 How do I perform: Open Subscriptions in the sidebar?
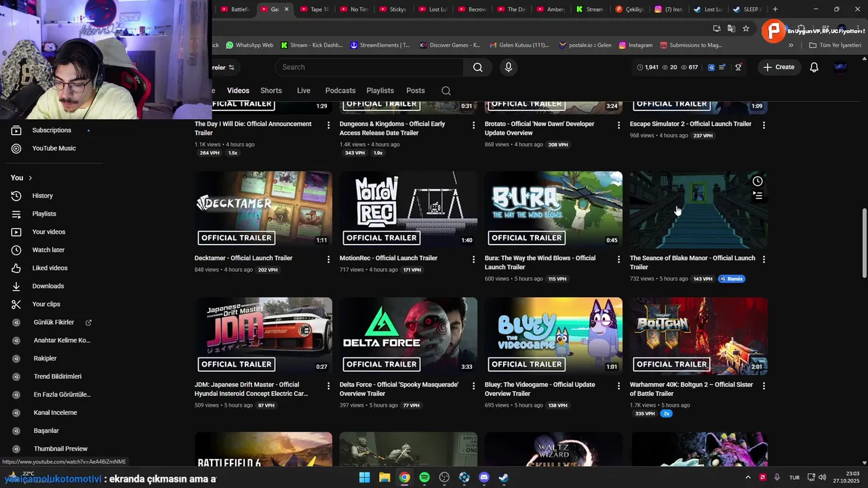pos(52,130)
